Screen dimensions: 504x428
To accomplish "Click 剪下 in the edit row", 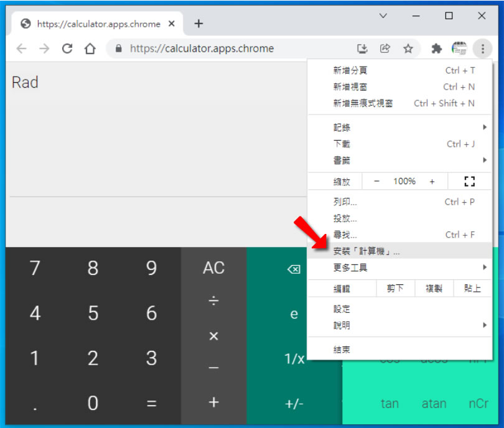I will pyautogui.click(x=395, y=288).
